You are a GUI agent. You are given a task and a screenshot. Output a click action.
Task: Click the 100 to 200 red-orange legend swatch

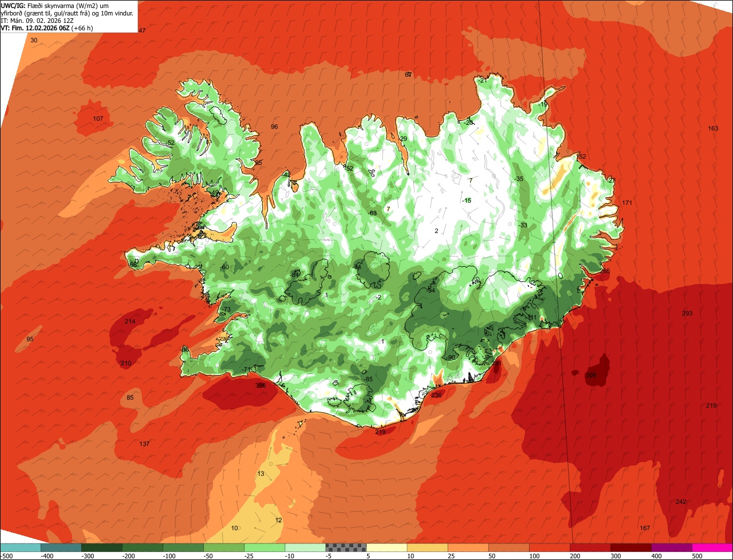point(549,547)
